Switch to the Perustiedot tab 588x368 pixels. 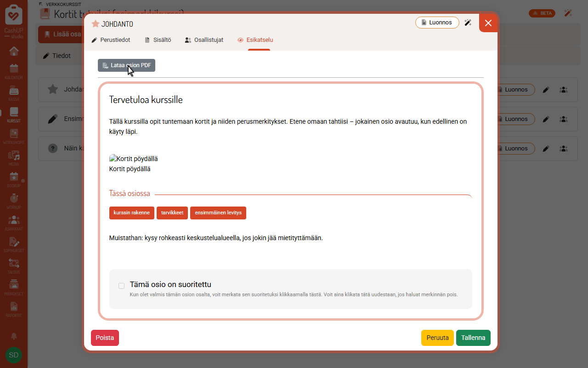point(111,40)
